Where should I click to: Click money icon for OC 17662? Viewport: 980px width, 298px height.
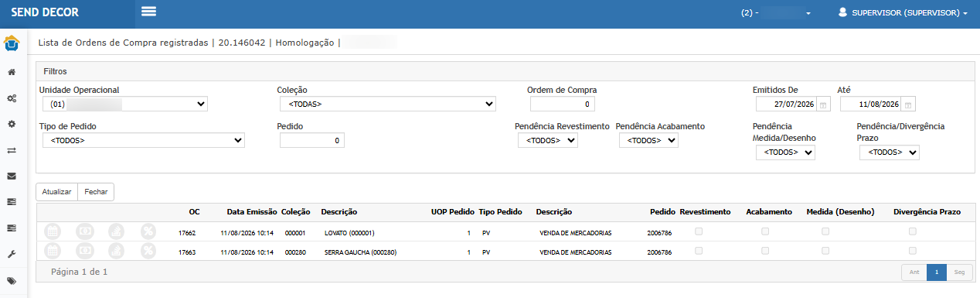tap(84, 231)
